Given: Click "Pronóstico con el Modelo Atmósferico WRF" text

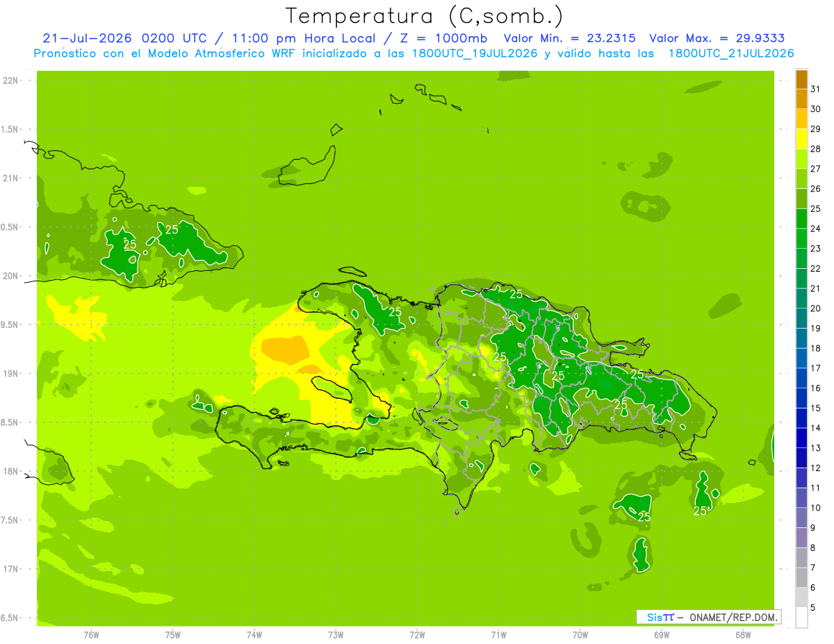Looking at the screenshot, I should [165, 53].
